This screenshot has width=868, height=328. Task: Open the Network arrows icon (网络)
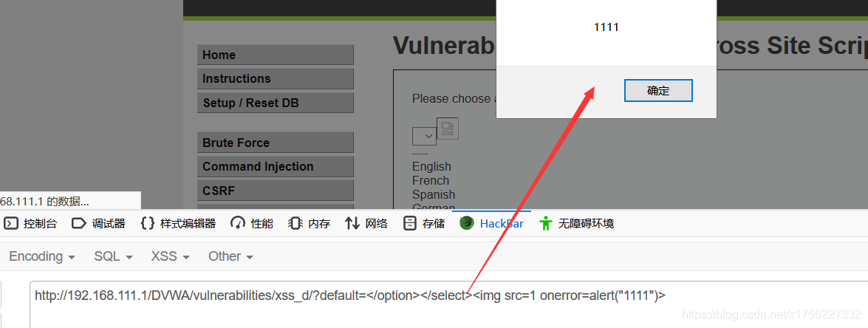[352, 223]
